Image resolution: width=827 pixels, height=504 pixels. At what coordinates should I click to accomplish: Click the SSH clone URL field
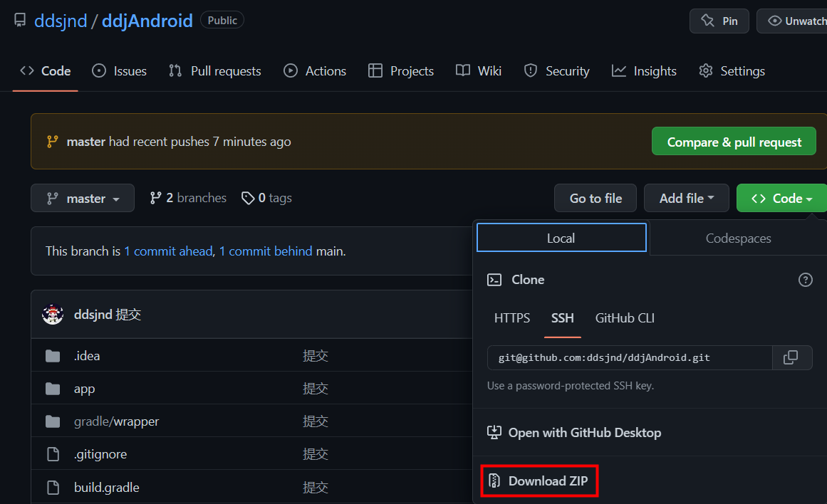(630, 358)
